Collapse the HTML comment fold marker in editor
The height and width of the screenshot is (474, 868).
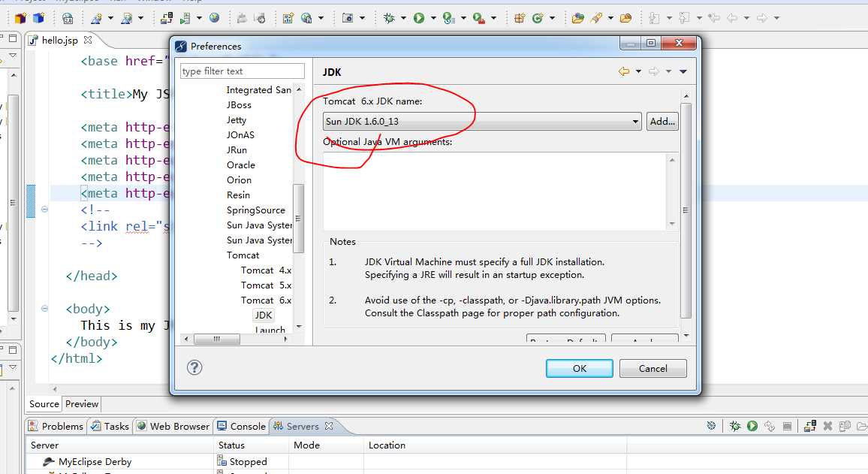[45, 210]
